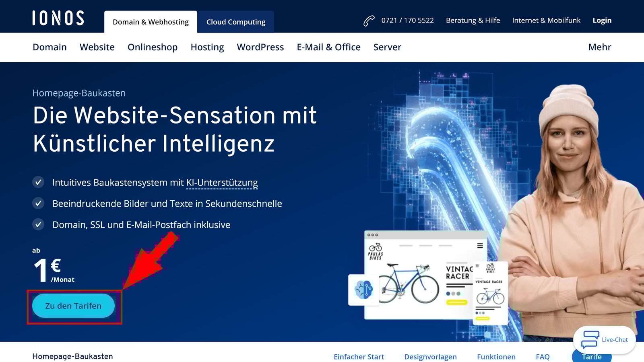Open the Beratung & Hilfe menu
Screen dimensions: 644x362
[473, 20]
